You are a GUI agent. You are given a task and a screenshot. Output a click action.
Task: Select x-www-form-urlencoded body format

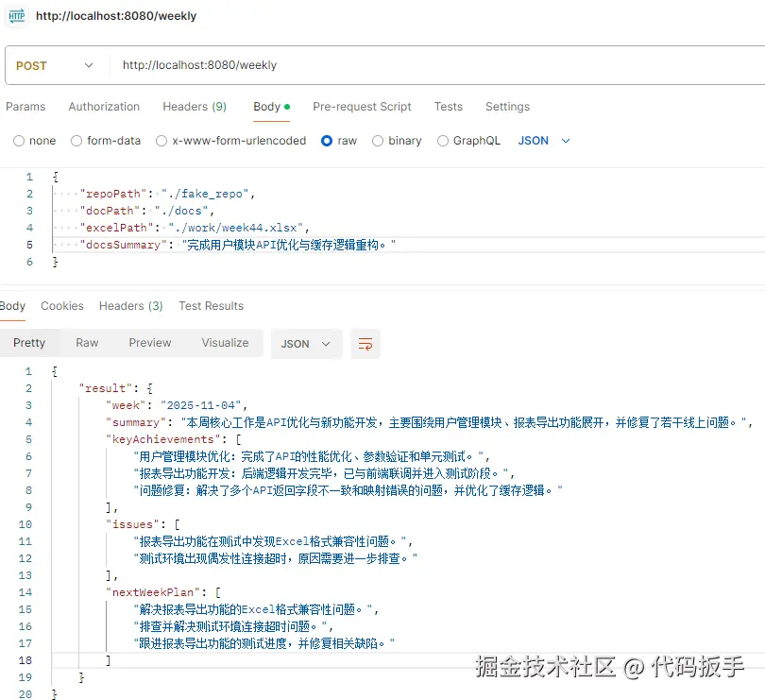coord(161,140)
